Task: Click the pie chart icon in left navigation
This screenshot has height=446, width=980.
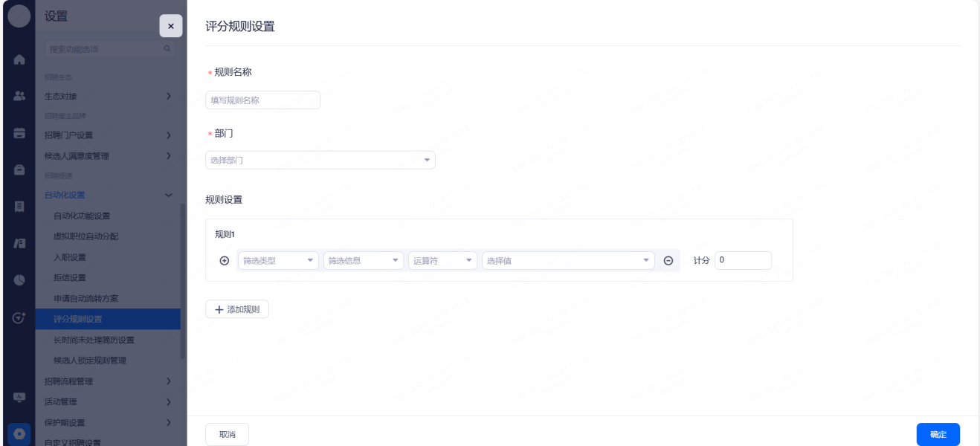Action: tap(19, 280)
